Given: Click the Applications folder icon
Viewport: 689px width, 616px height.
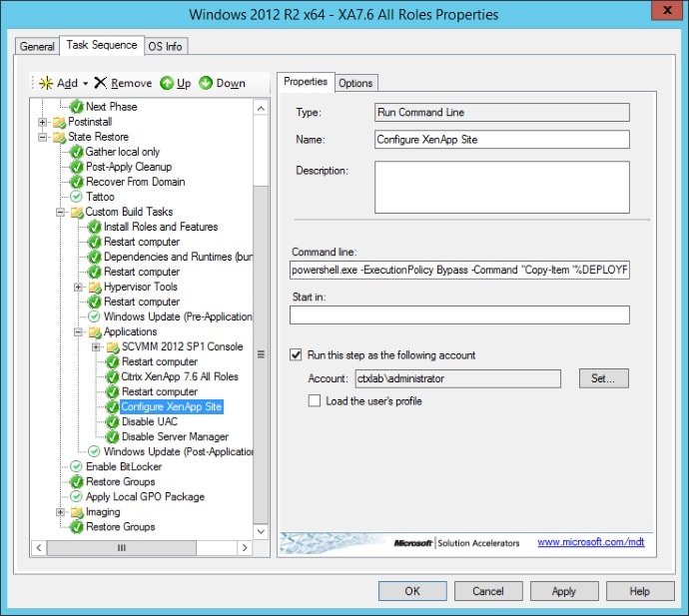Looking at the screenshot, I should (x=95, y=331).
